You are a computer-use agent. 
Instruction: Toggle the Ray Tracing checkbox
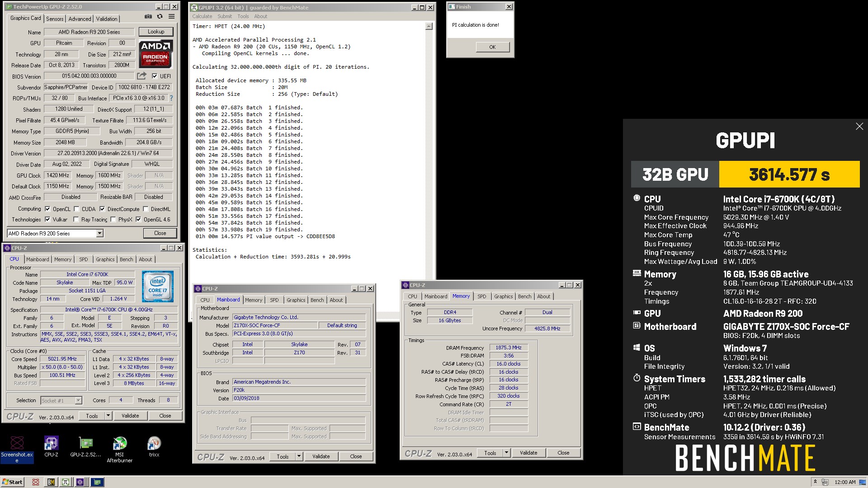[76, 220]
